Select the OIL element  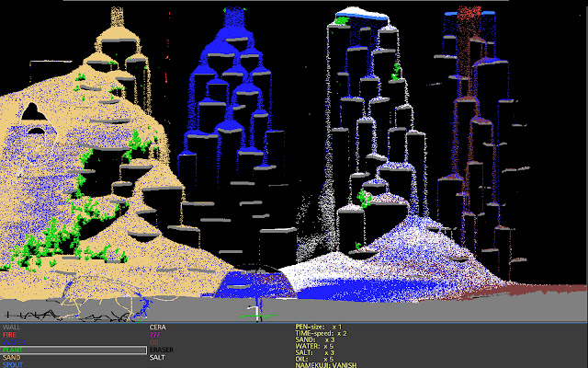pyautogui.click(x=154, y=342)
